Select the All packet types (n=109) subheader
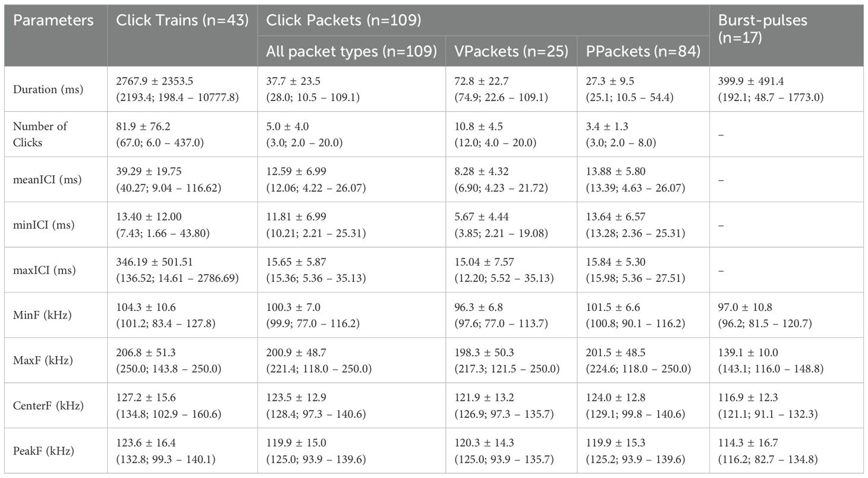Viewport: 868px width, 478px height. click(351, 52)
